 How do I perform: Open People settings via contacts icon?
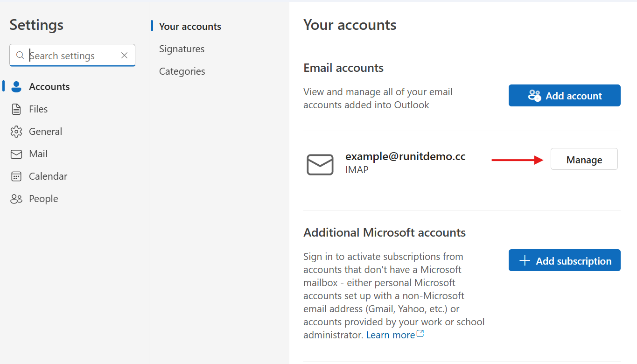[16, 199]
